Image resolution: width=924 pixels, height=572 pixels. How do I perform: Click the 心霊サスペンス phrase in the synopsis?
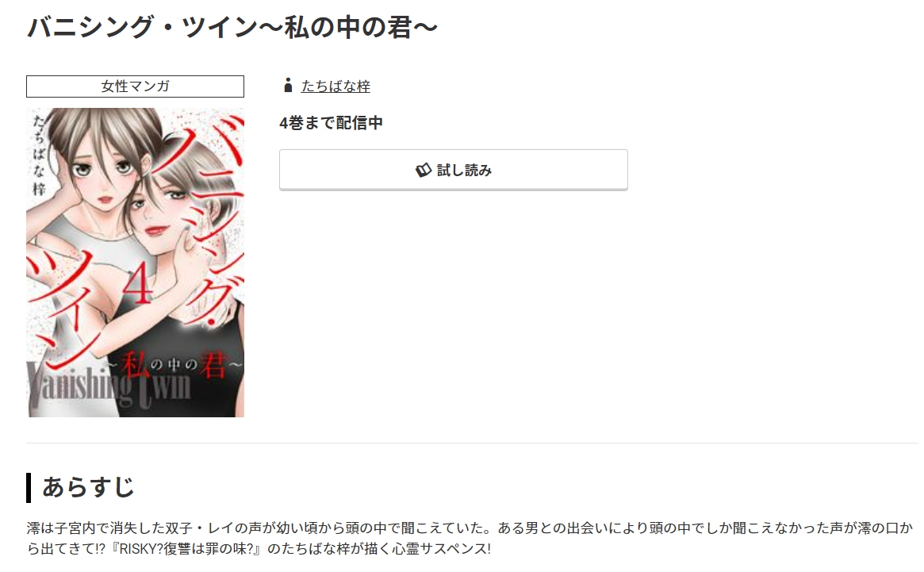coord(439,549)
